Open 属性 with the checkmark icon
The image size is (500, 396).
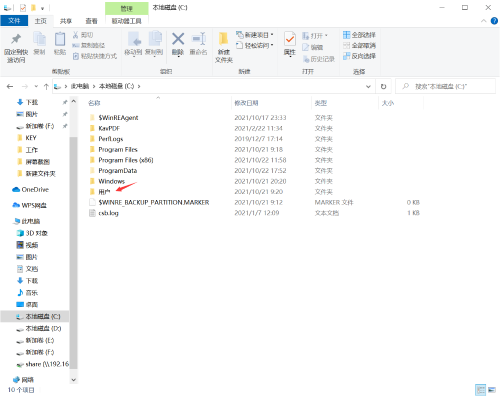[290, 39]
